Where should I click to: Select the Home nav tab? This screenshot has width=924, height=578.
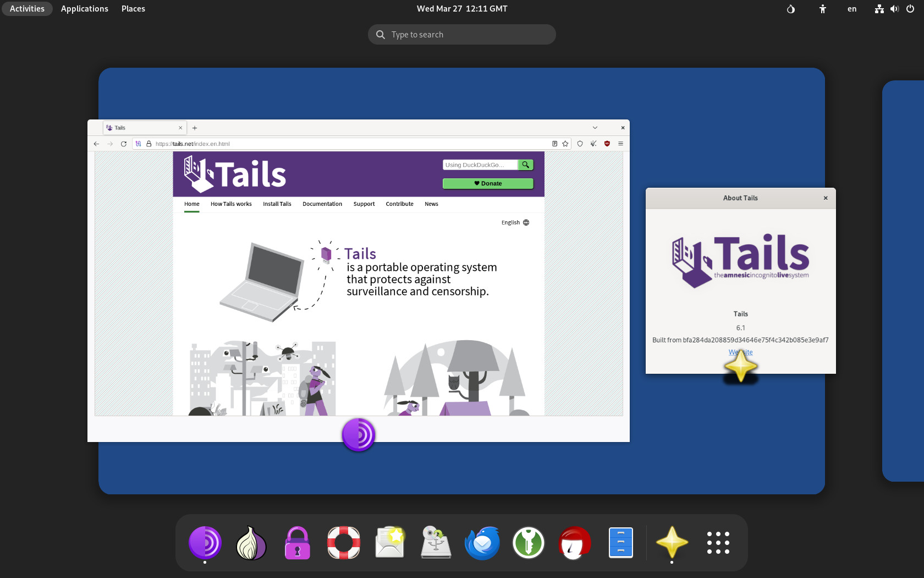pyautogui.click(x=192, y=204)
